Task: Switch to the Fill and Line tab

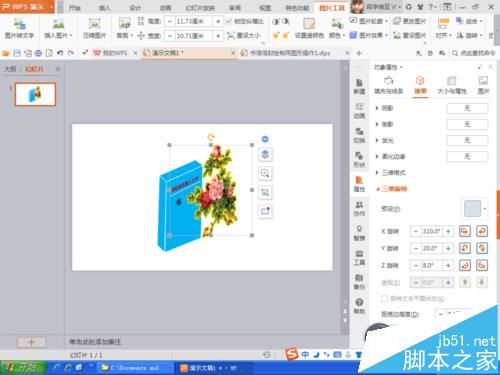Action: point(388,85)
